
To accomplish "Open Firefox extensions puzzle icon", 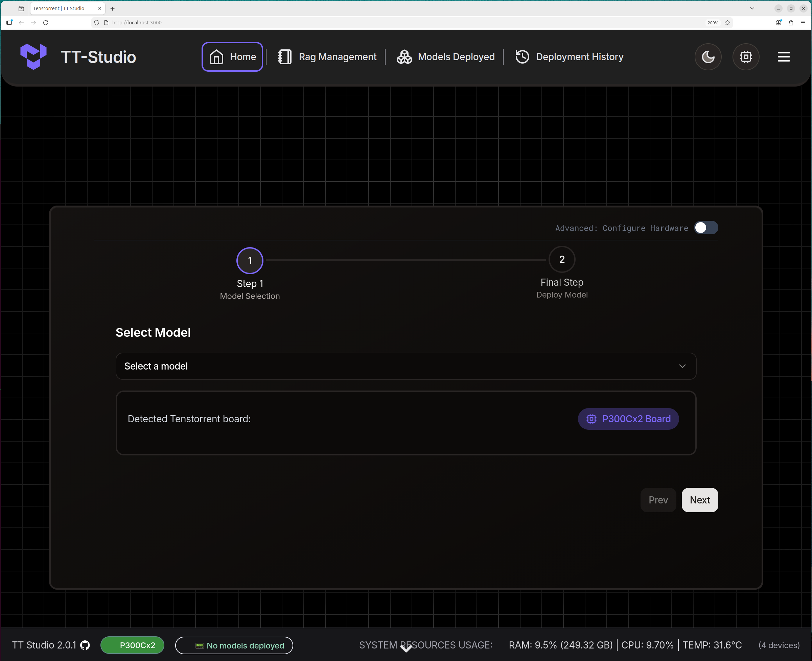I will point(791,22).
